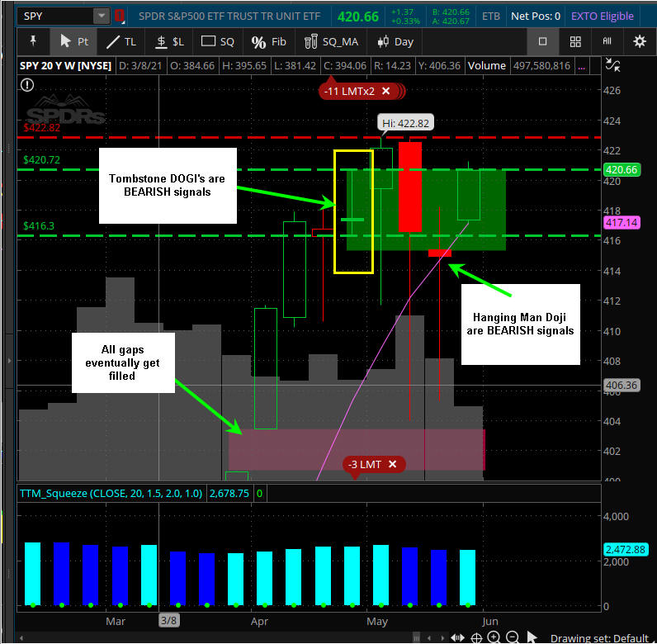Click the pink 417.14 price axis label
The height and width of the screenshot is (644, 657).
click(622, 223)
